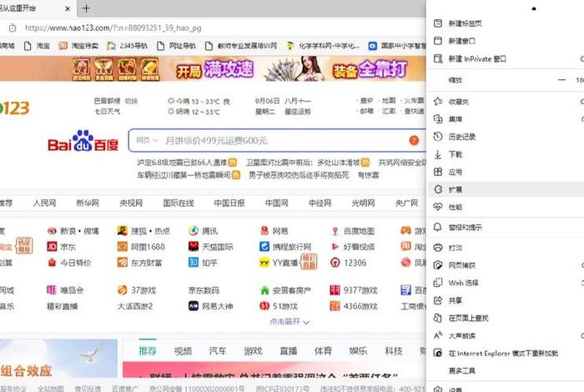Switch to the 体育 content tab
The image size is (584, 392).
(x=323, y=350)
